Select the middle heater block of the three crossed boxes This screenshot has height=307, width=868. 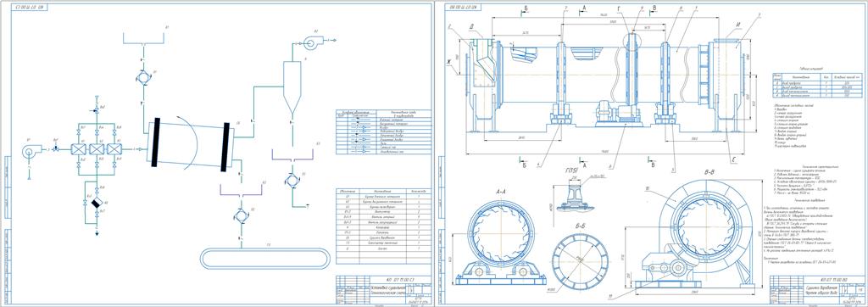coord(97,149)
